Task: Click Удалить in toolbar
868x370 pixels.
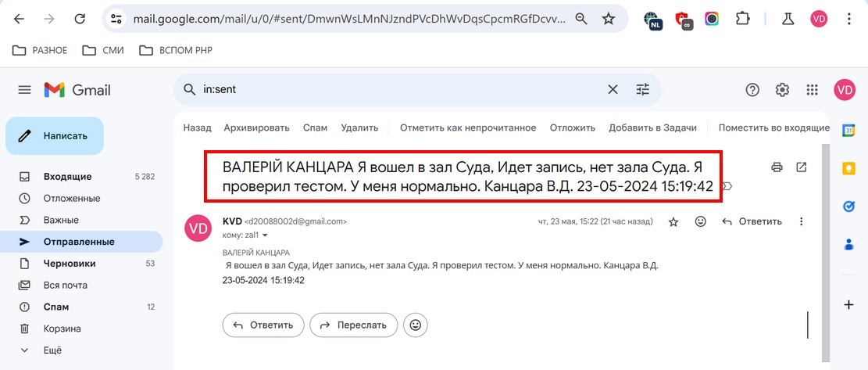Action: [x=360, y=128]
